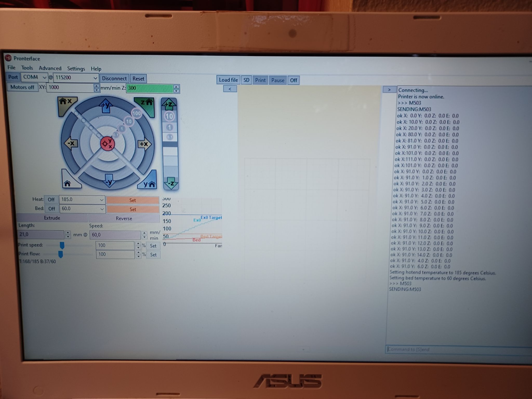This screenshot has height=399, width=532.
Task: Click the Pause button
Action: coord(278,80)
